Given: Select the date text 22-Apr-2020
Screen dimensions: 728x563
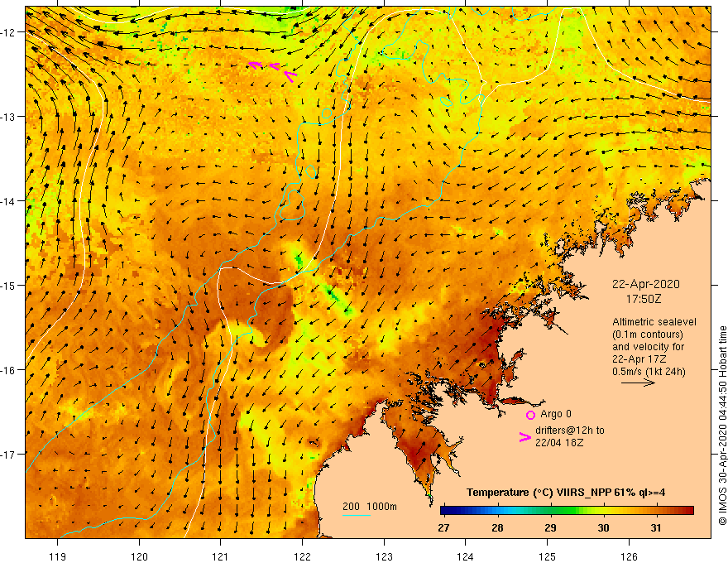Looking at the screenshot, I should 645,284.
